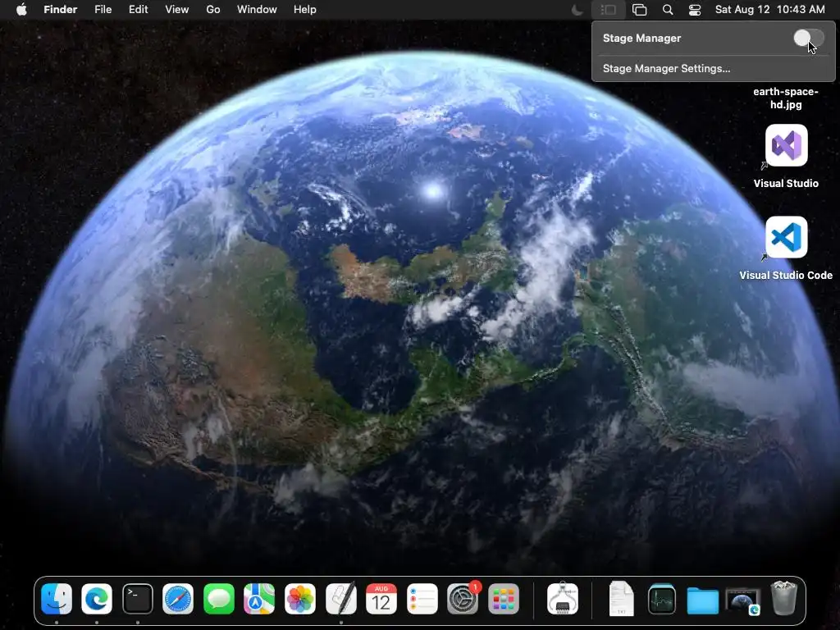The height and width of the screenshot is (630, 840).
Task: Click the Stage Manager menu bar icon
Action: click(x=608, y=10)
